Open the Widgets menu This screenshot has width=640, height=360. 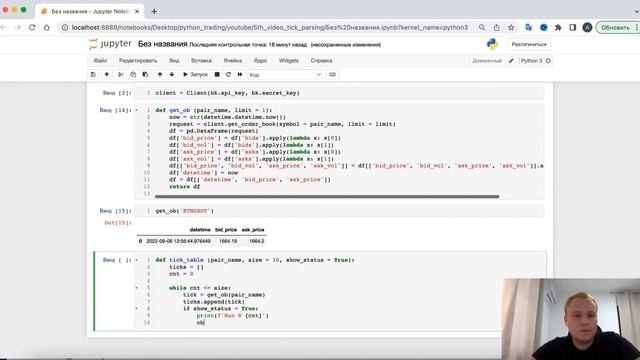tap(289, 60)
